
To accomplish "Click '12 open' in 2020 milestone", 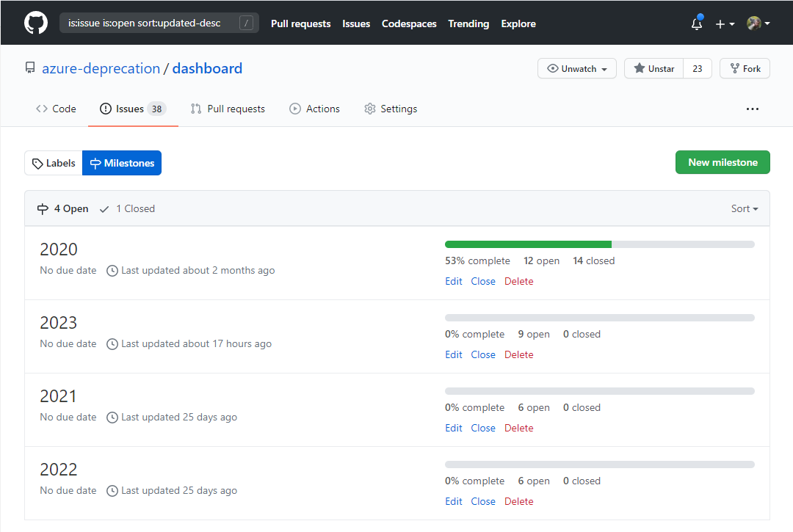I will (542, 260).
